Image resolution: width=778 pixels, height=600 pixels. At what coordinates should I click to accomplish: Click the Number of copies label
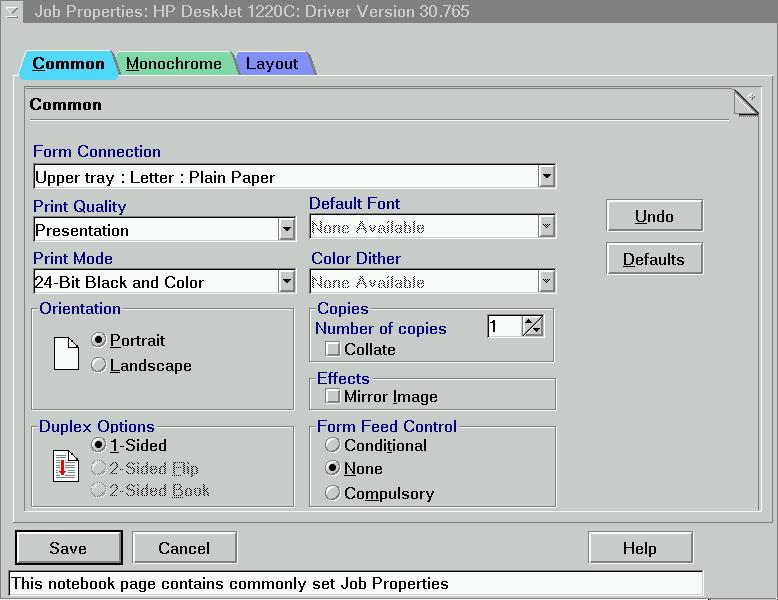[x=381, y=329]
